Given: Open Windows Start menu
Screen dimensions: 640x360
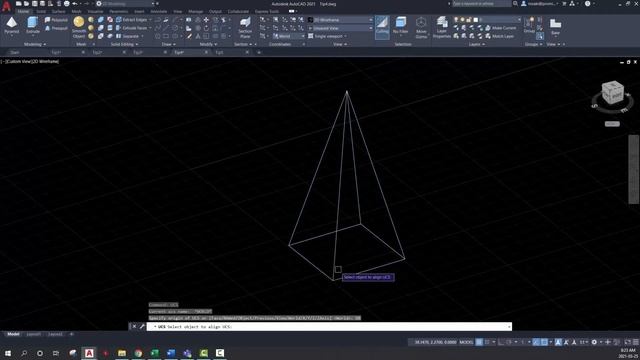Looking at the screenshot, I should coord(7,353).
